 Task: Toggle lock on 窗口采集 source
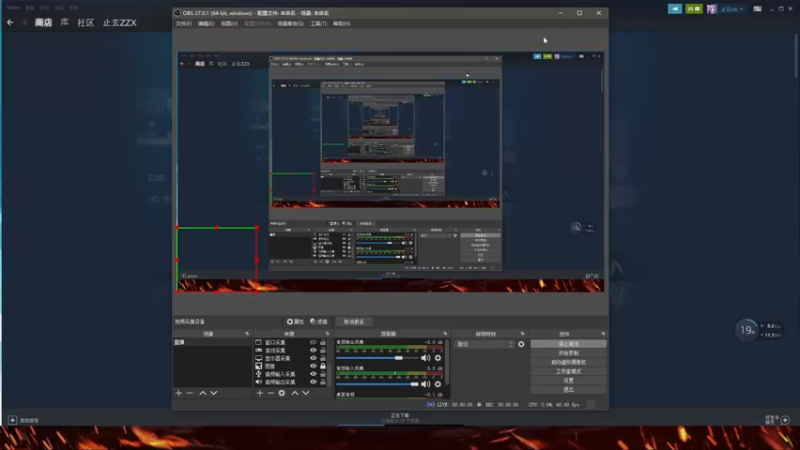coord(322,342)
